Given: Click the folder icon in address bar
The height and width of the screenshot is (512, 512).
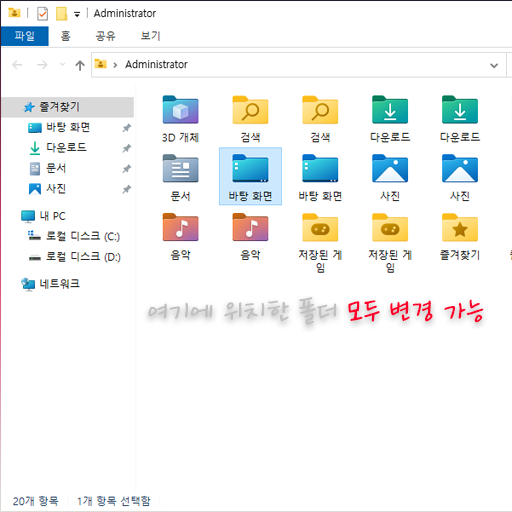Looking at the screenshot, I should 100,63.
